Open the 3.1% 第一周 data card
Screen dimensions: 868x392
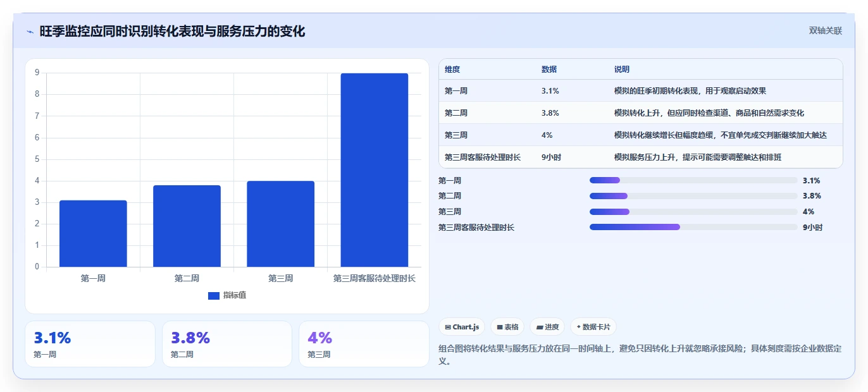[90, 344]
